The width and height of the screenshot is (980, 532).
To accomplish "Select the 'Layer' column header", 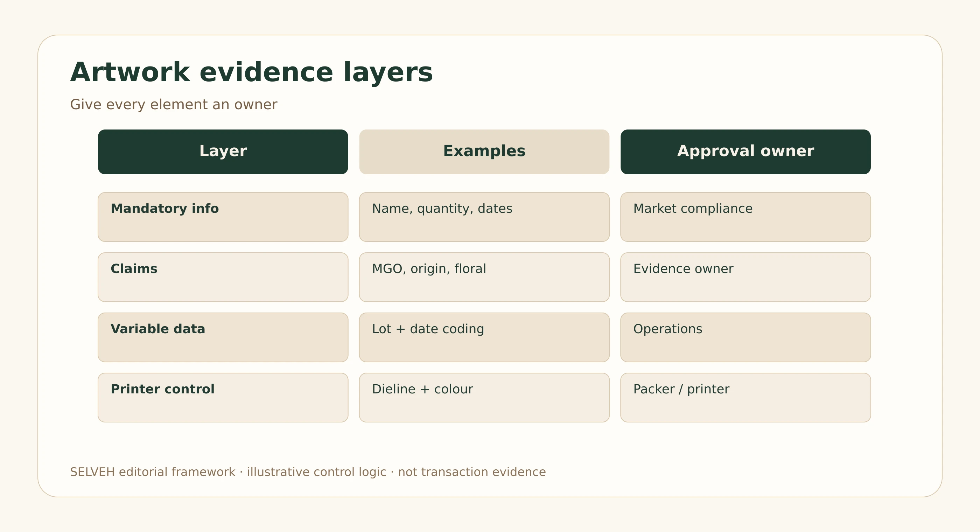I will click(x=223, y=152).
